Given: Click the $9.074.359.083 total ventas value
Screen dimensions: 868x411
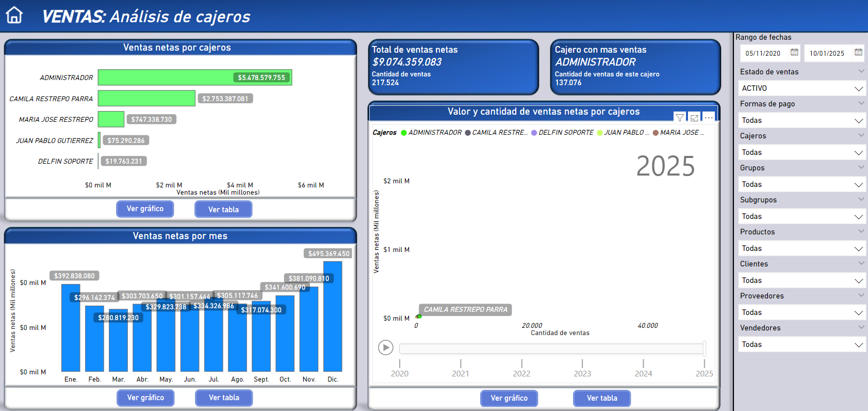Looking at the screenshot, I should (x=407, y=62).
